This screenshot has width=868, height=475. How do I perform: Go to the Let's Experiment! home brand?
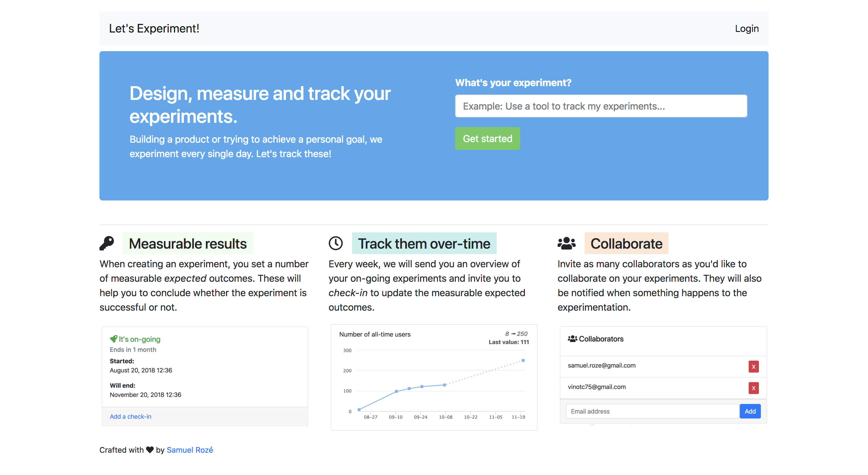point(154,29)
